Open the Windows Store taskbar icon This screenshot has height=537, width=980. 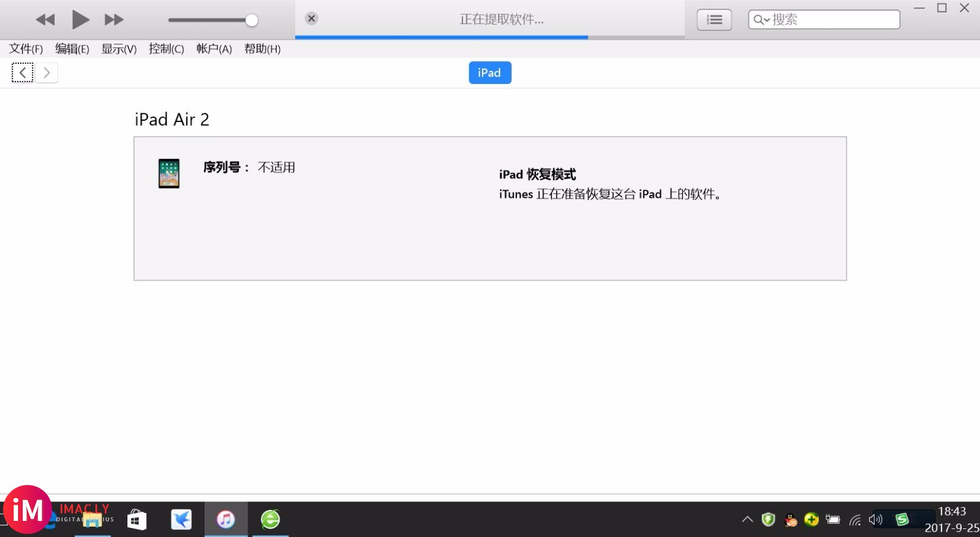pos(137,520)
